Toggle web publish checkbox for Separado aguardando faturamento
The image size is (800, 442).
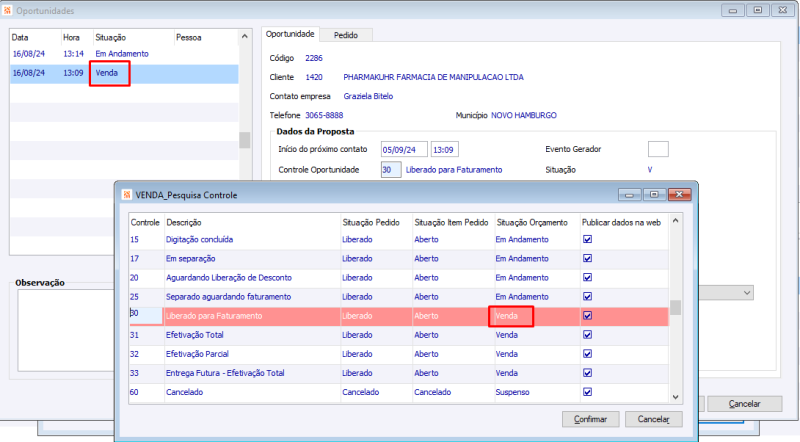[x=587, y=297]
